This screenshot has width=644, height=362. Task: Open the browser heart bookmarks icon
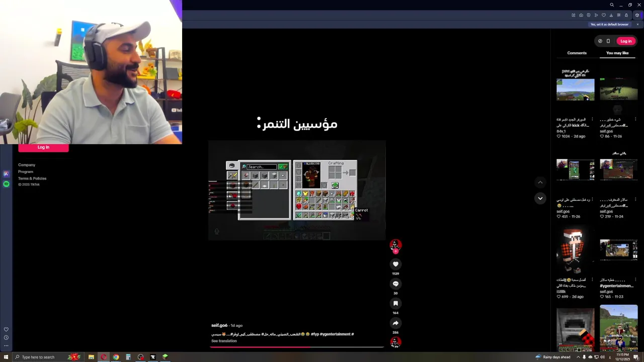tap(604, 15)
